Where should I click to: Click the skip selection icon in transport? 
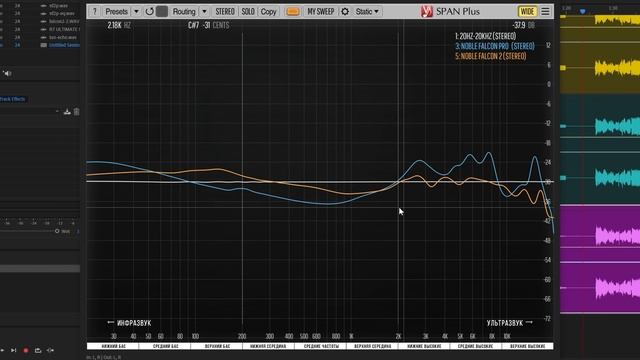coord(50,350)
